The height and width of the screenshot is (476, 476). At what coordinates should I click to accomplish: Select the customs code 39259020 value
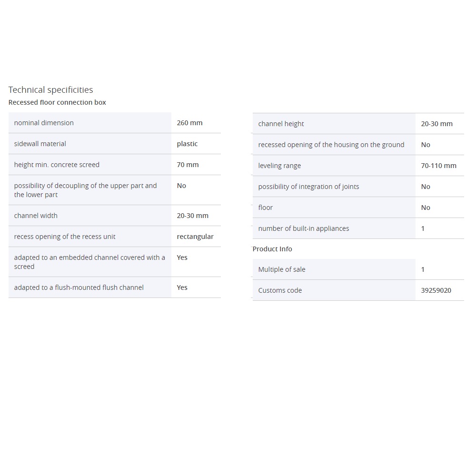coord(436,290)
